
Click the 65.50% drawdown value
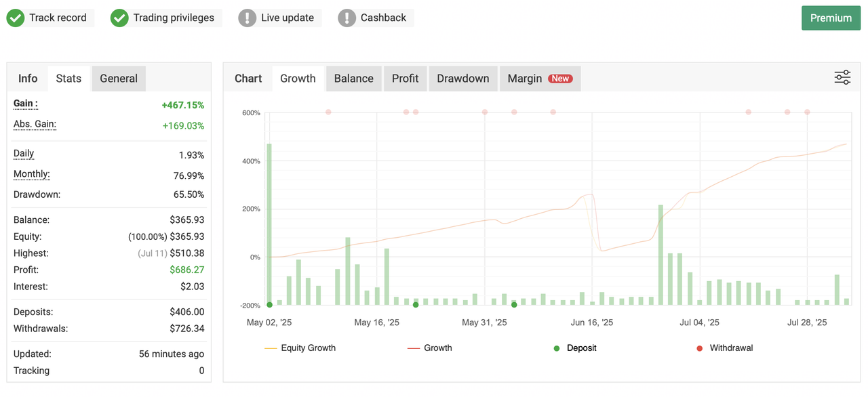point(189,194)
